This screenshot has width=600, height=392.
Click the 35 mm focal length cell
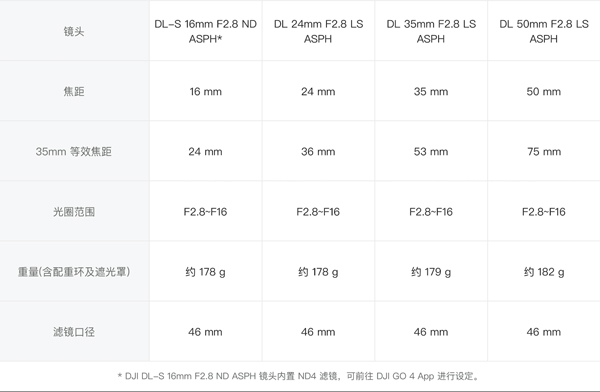tap(431, 91)
